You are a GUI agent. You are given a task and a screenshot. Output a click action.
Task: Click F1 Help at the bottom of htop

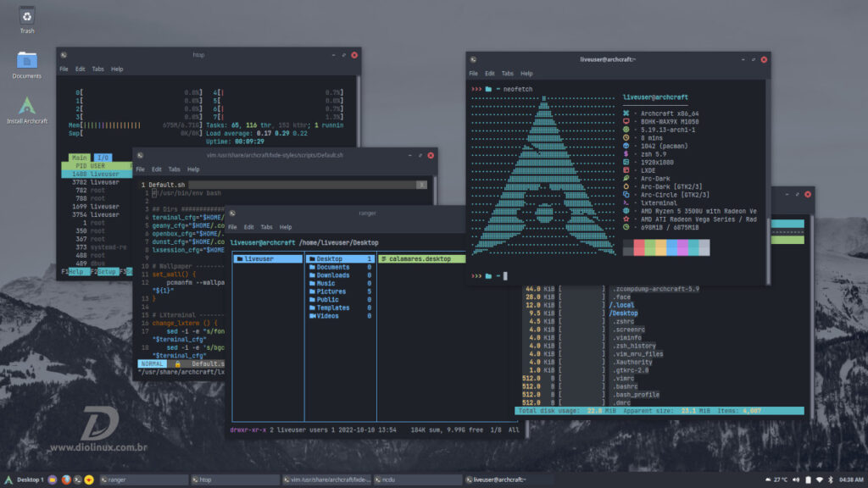(x=80, y=272)
